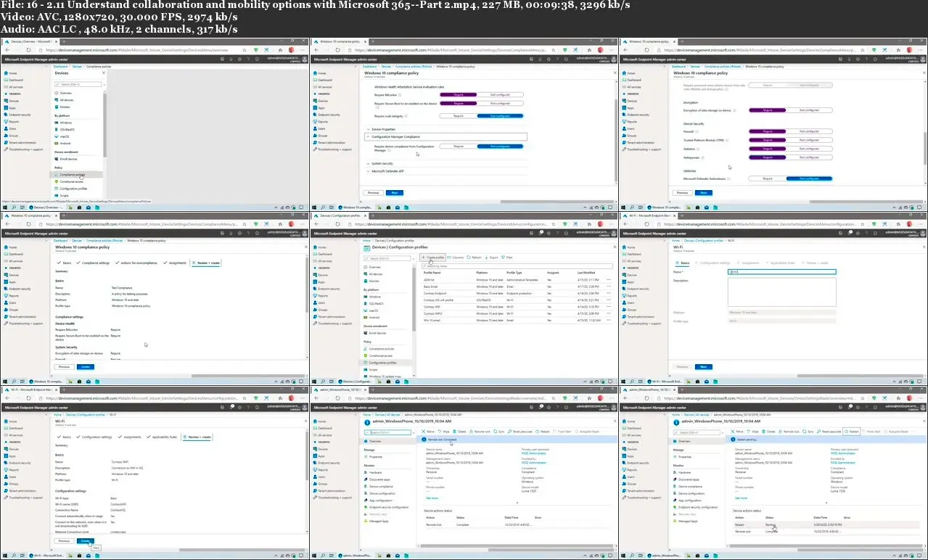Click Retire in the Remote lock Completed thumbnail
Image resolution: width=928 pixels, height=560 pixels.
[x=429, y=432]
